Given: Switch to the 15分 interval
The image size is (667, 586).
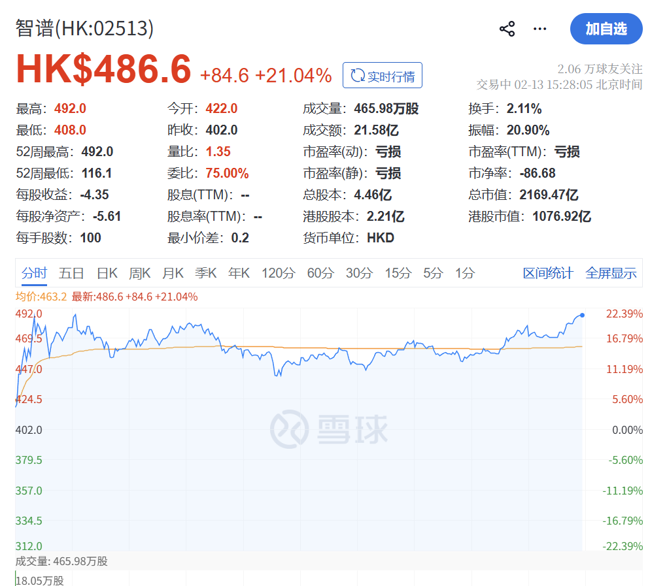Looking at the screenshot, I should [398, 273].
